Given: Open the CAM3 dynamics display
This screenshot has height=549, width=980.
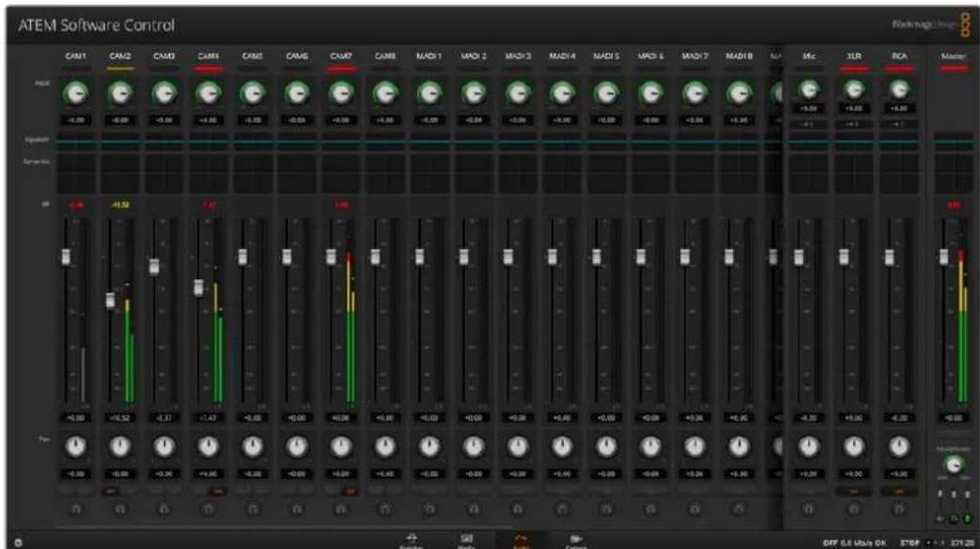Looking at the screenshot, I should (x=164, y=173).
